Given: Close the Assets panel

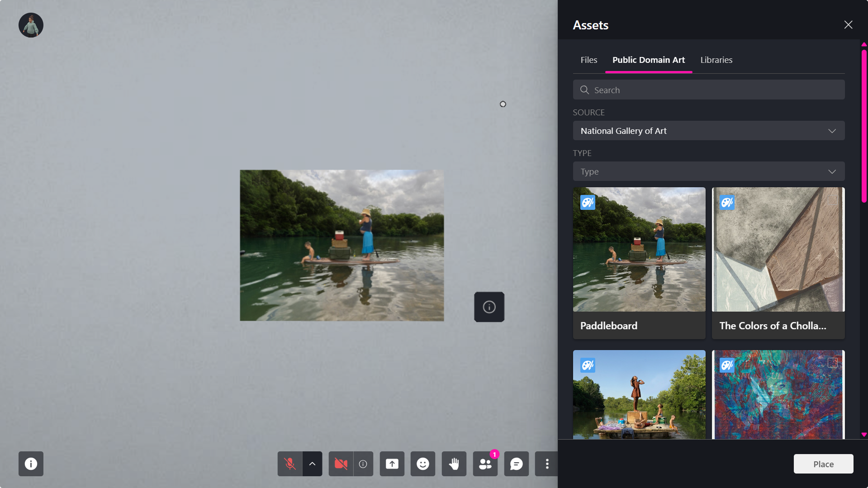Looking at the screenshot, I should [848, 24].
